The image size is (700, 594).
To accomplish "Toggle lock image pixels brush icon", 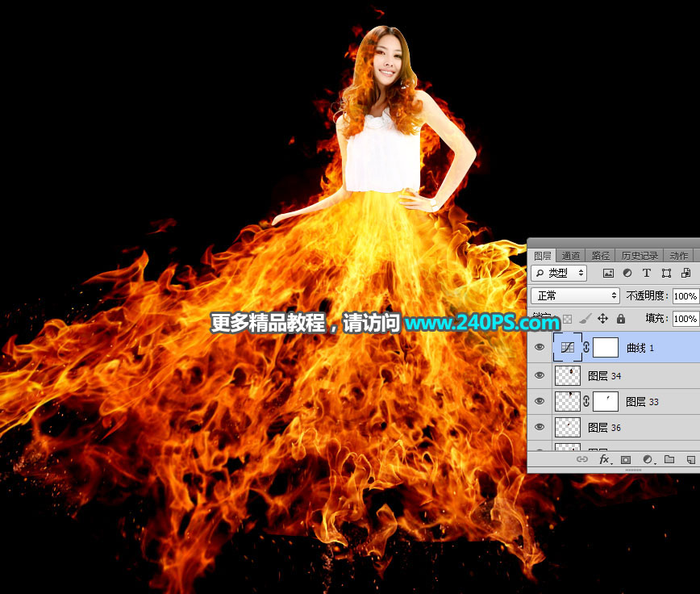I will coord(585,319).
